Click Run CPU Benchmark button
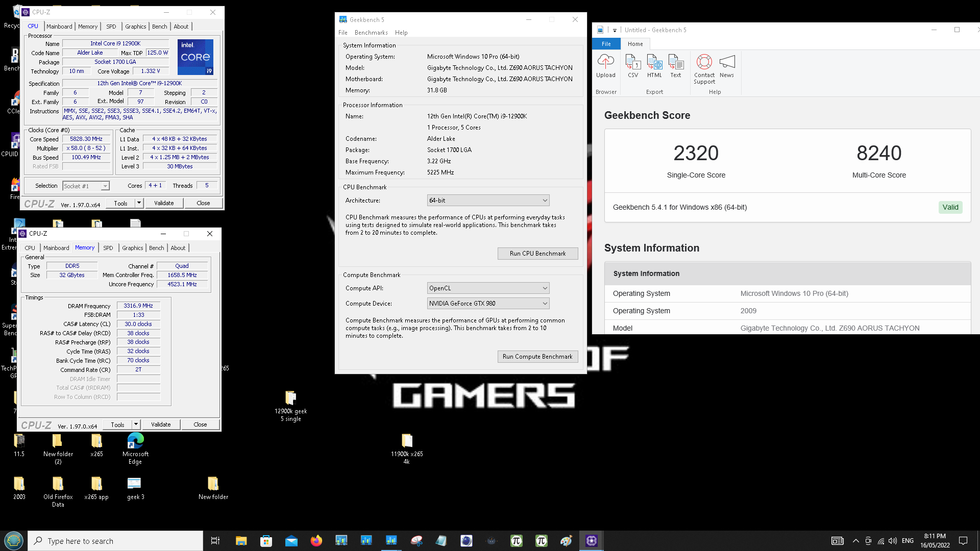Screen dimensions: 980x551 click(538, 254)
